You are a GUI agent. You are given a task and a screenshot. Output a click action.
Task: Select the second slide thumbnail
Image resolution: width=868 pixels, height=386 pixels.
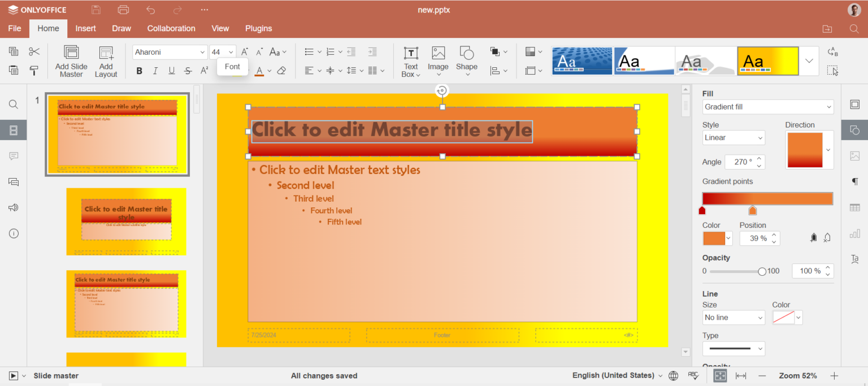tap(125, 222)
